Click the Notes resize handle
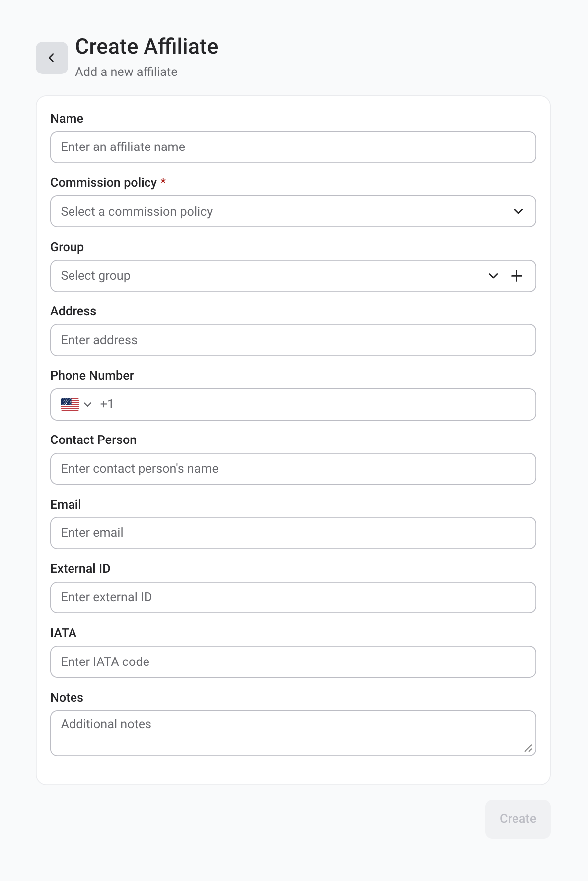 [x=528, y=748]
